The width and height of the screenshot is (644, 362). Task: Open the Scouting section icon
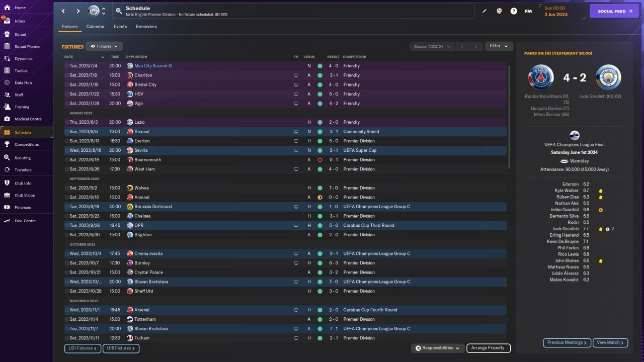pyautogui.click(x=7, y=157)
